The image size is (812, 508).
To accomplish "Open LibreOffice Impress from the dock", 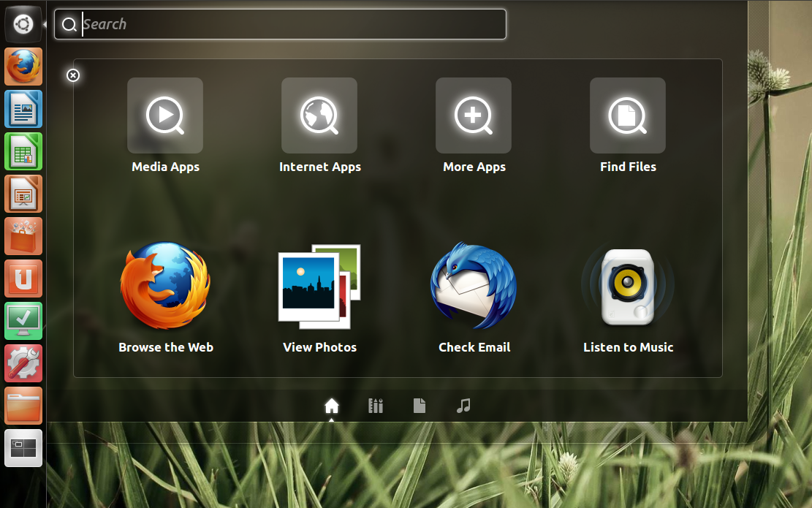I will (23, 194).
